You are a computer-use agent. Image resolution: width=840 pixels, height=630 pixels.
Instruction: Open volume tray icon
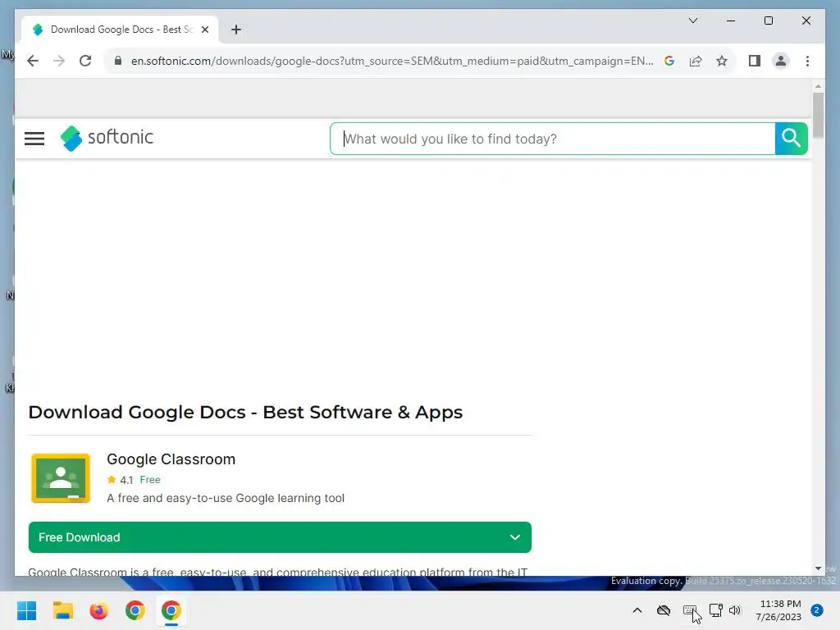click(x=735, y=610)
